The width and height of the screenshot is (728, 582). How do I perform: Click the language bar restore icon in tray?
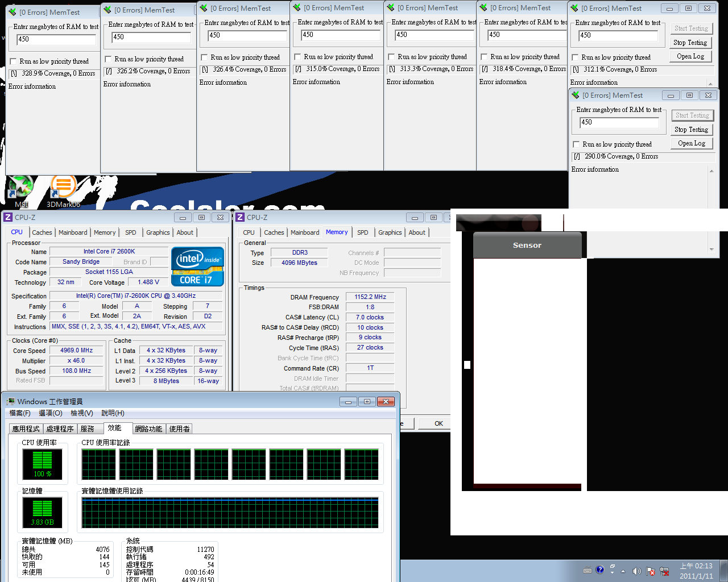click(x=613, y=567)
